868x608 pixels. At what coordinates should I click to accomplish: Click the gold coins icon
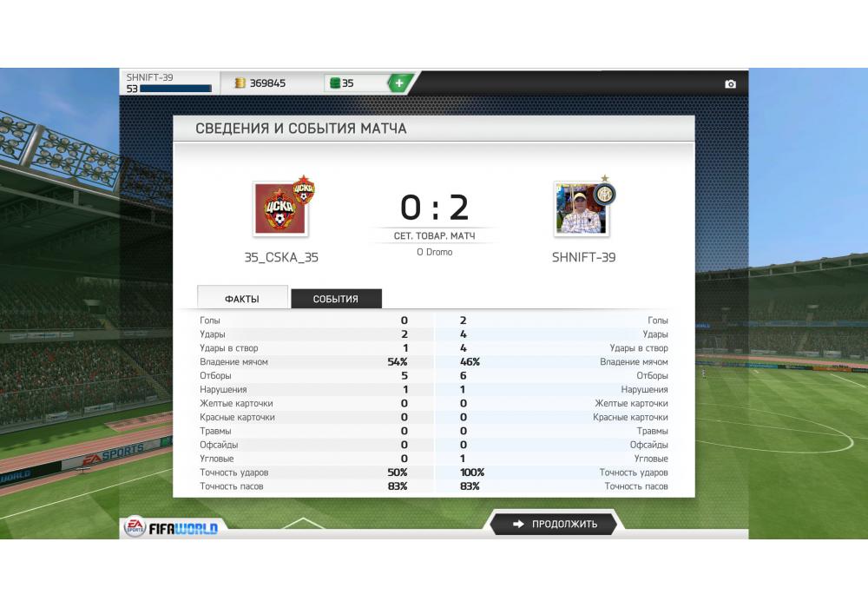point(240,83)
